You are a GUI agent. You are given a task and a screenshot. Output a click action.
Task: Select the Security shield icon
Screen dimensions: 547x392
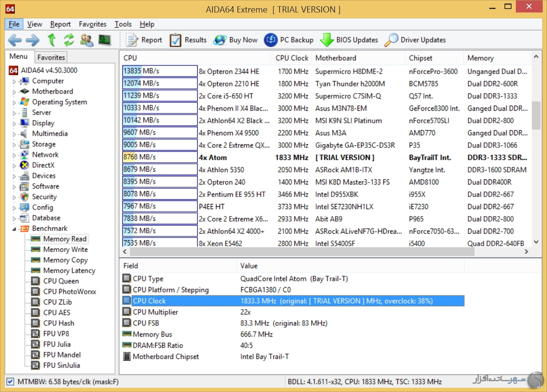click(25, 197)
